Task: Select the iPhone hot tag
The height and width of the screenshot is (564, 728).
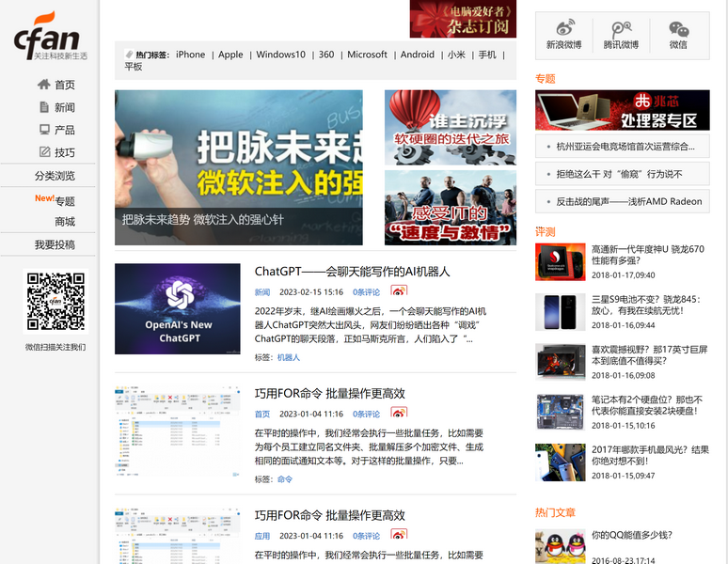Action: (x=190, y=55)
